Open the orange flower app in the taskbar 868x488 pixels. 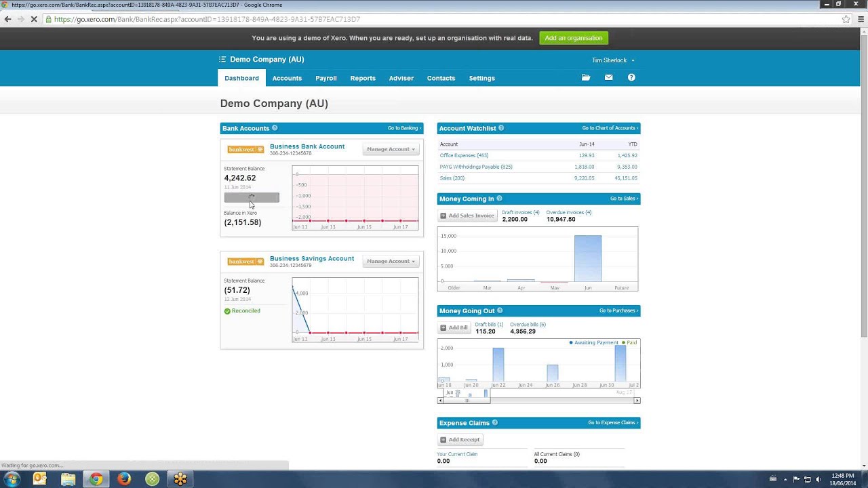click(180, 479)
